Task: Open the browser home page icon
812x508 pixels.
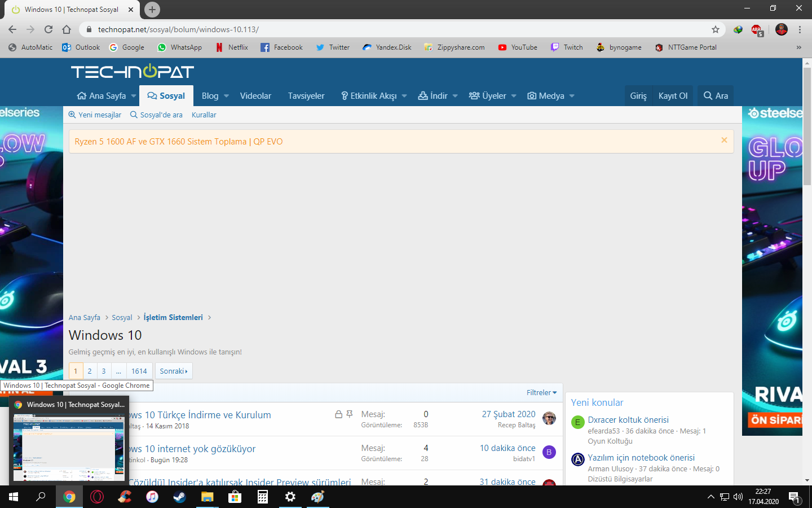Action: [67, 29]
